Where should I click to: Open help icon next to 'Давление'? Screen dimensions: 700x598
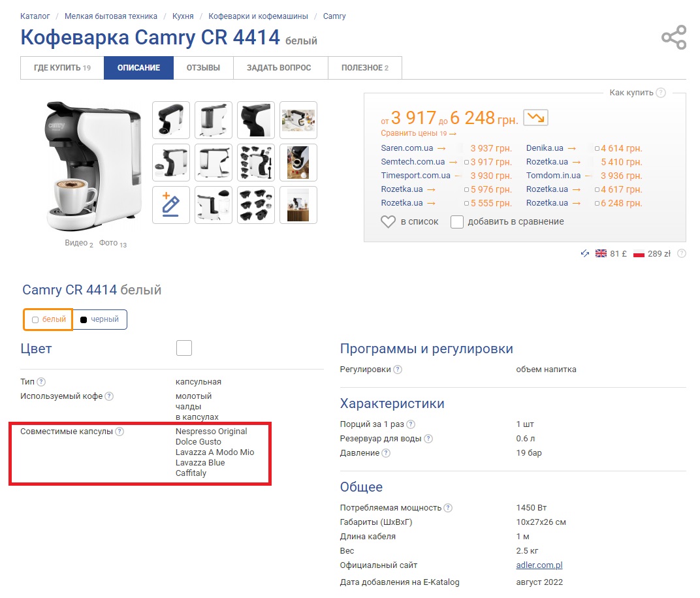(387, 453)
